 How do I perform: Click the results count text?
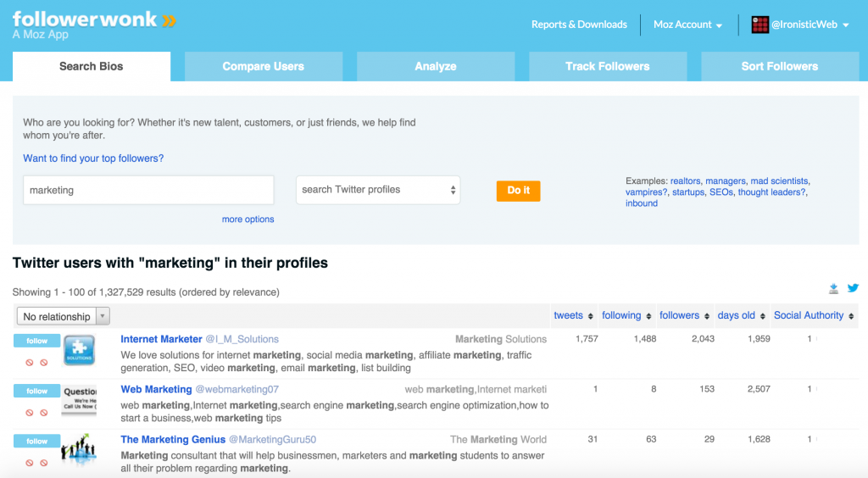(x=146, y=292)
